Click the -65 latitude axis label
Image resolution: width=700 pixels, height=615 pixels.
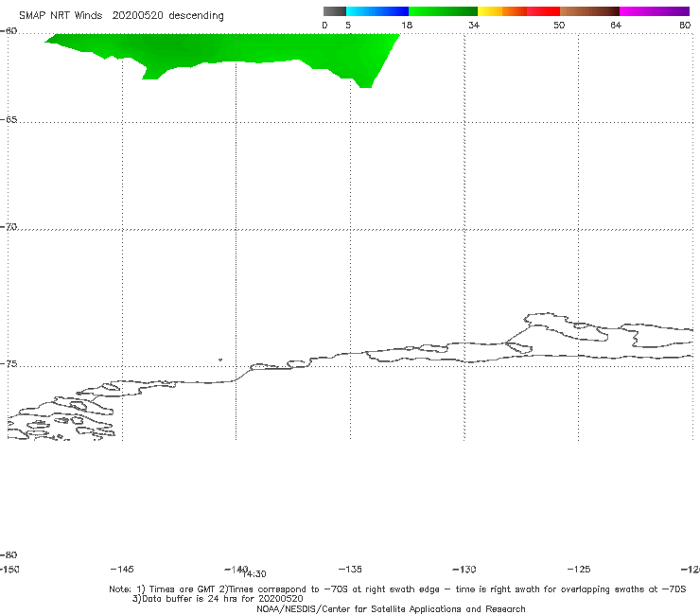[9, 120]
